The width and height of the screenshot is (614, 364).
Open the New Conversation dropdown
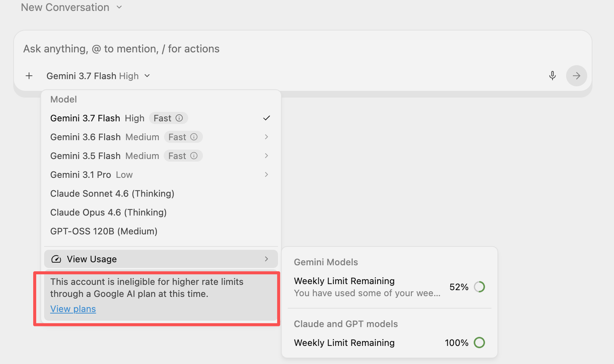pyautogui.click(x=72, y=7)
